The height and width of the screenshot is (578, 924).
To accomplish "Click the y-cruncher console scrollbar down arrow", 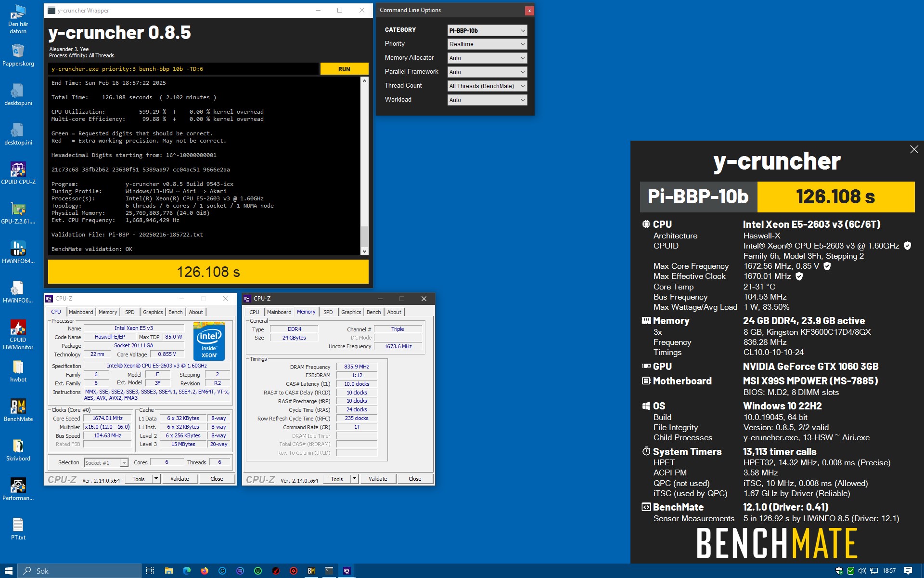I will point(364,251).
